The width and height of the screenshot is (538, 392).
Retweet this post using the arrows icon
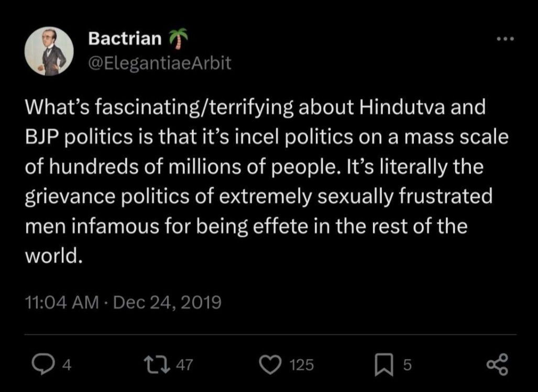[153, 364]
